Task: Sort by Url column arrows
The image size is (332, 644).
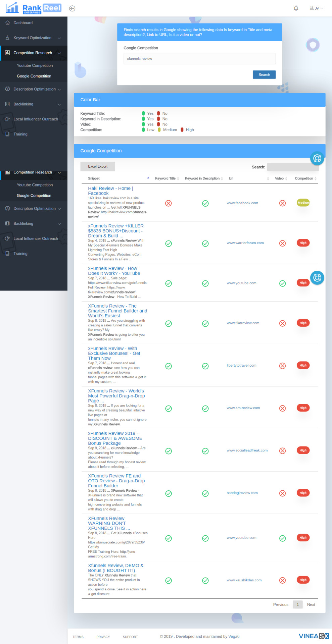Action: [268, 178]
